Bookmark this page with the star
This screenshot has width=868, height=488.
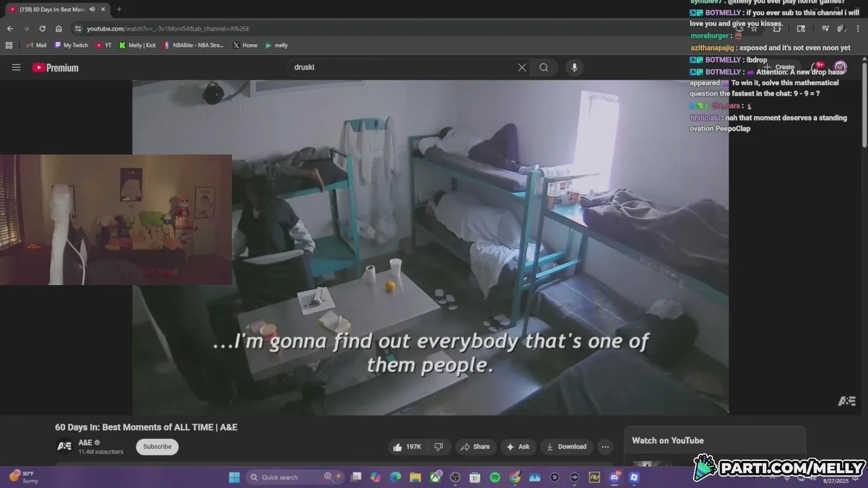tap(753, 28)
